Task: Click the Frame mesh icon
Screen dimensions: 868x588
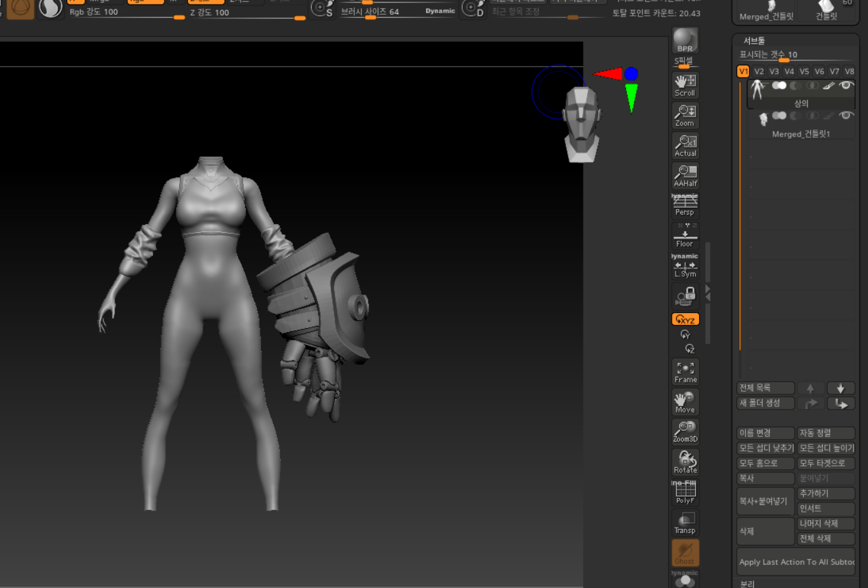Action: [x=685, y=372]
